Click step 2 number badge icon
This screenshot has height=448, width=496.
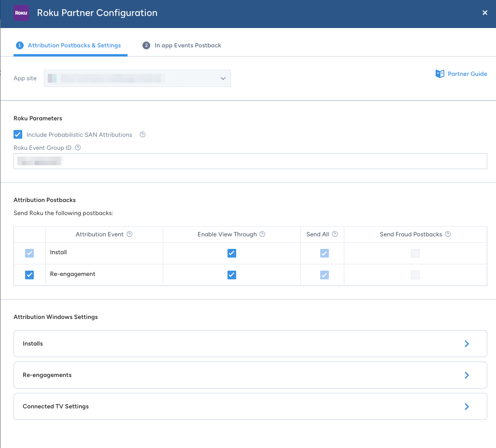click(146, 45)
